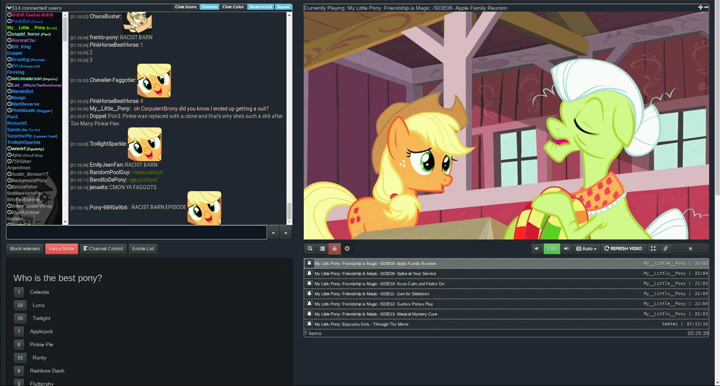Image resolution: width=720 pixels, height=386 pixels.
Task: Click the volume down speaker icon
Action: [536, 248]
